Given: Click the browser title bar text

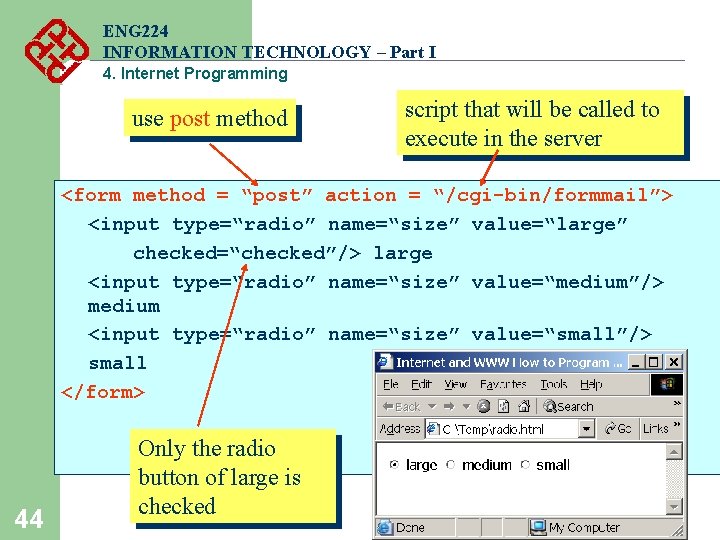Looking at the screenshot, I should [509, 362].
